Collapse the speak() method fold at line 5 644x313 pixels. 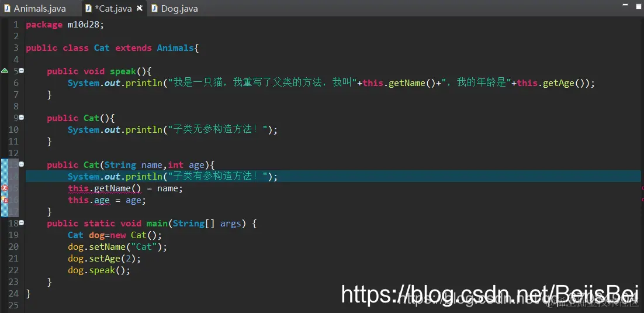22,71
